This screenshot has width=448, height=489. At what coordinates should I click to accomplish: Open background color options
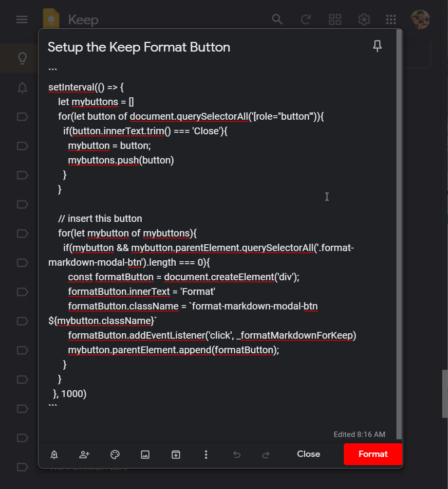click(114, 454)
